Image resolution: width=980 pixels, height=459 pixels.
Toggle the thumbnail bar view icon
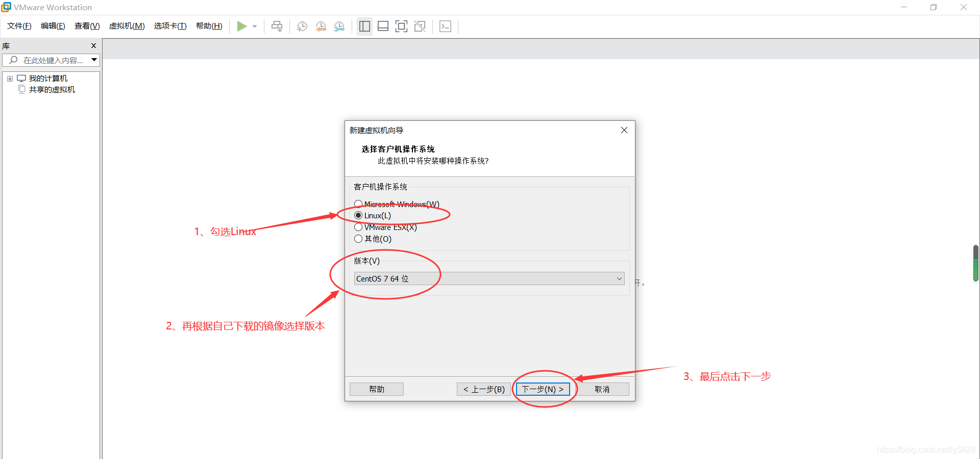(x=383, y=26)
